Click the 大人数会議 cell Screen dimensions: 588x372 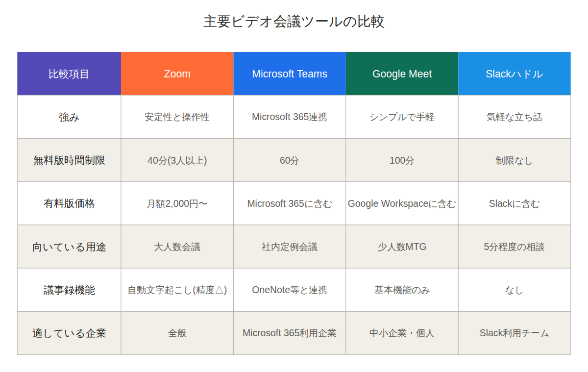(x=177, y=247)
